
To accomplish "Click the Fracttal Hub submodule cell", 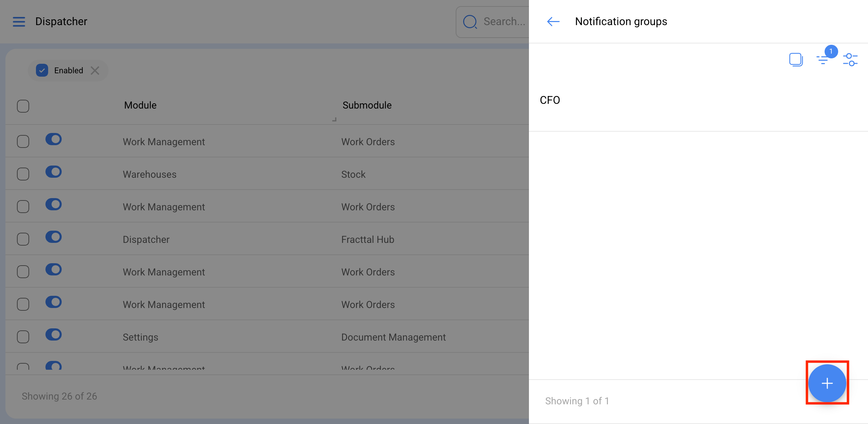I will click(368, 239).
